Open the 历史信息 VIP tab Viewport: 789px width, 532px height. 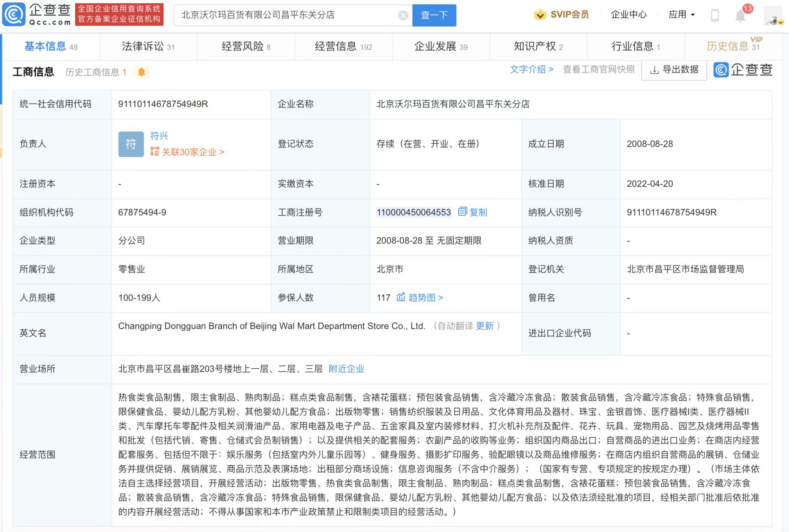pos(734,46)
